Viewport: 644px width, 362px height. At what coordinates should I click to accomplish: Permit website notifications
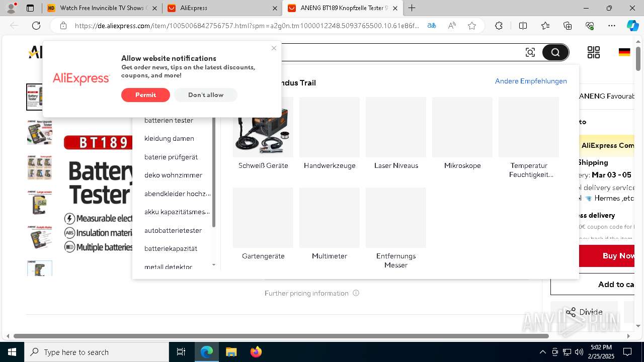click(x=145, y=95)
